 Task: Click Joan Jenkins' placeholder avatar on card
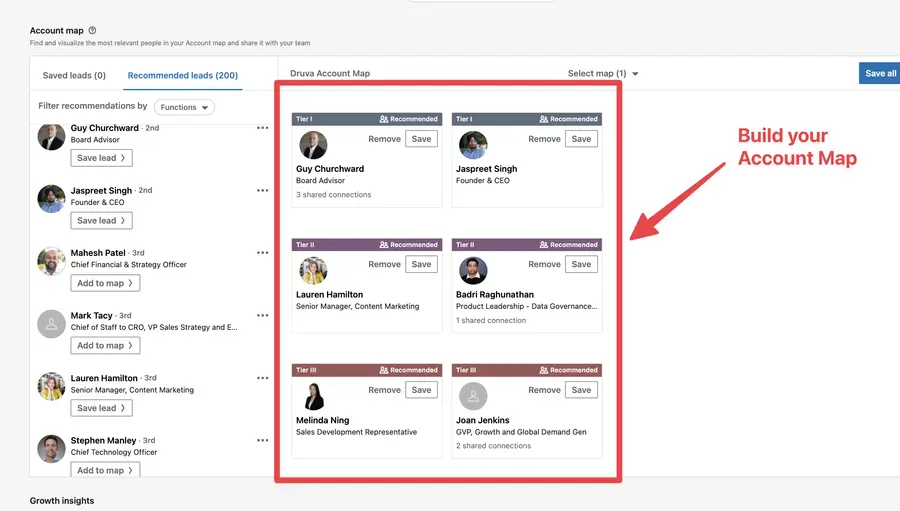click(x=473, y=396)
